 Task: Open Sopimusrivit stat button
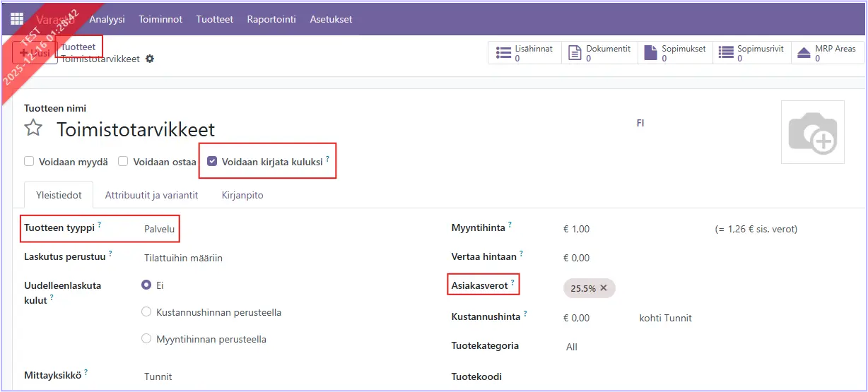[752, 53]
